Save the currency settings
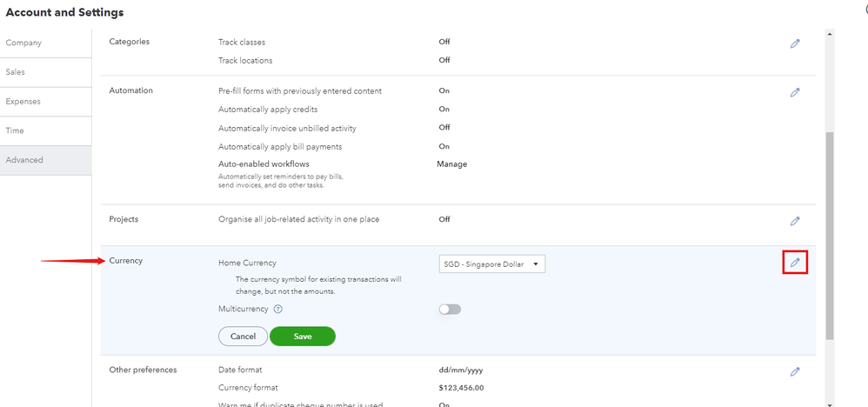 303,337
